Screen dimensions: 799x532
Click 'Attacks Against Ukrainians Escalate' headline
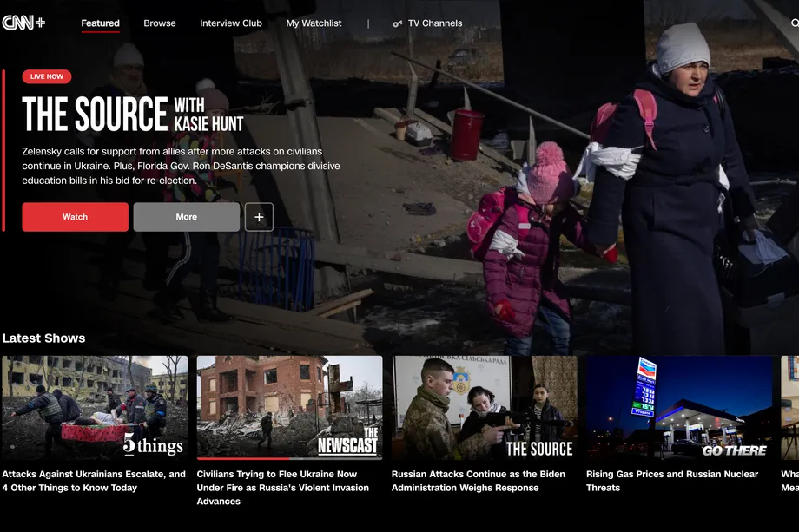coord(94,481)
